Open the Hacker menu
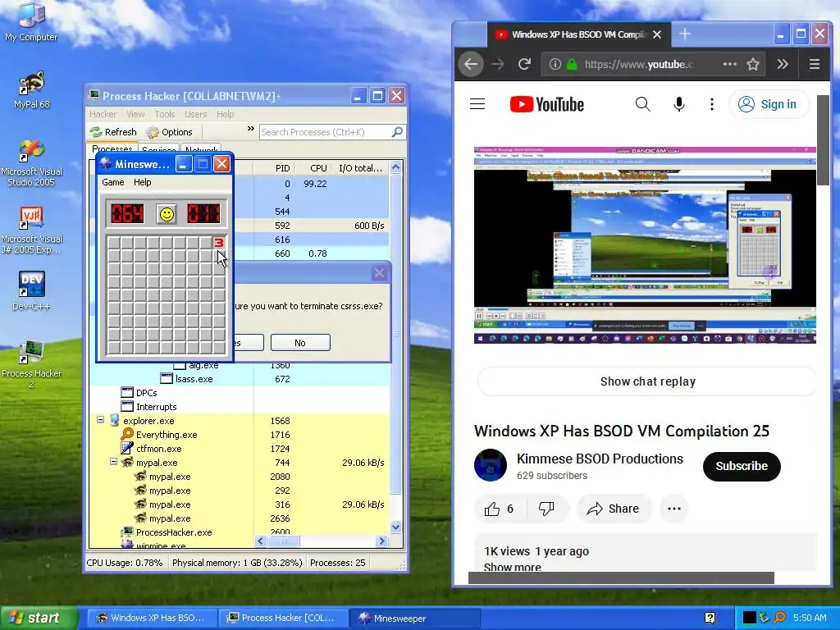840x630 pixels. pyautogui.click(x=103, y=114)
